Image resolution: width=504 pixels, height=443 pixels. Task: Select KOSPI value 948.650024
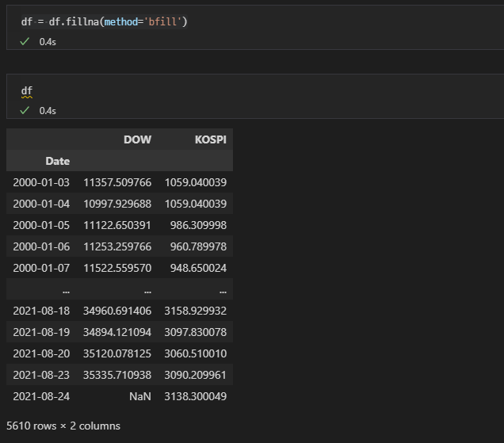(198, 268)
